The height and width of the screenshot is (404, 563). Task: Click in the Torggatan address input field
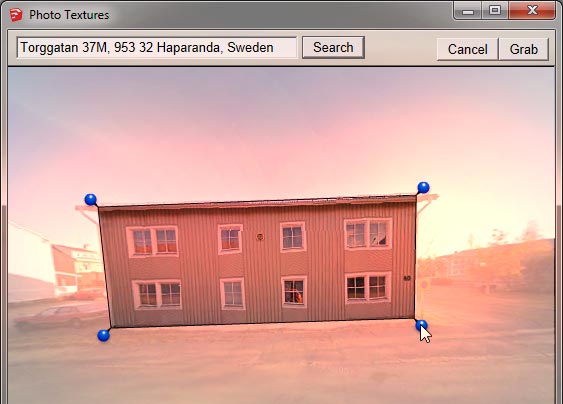coord(157,47)
